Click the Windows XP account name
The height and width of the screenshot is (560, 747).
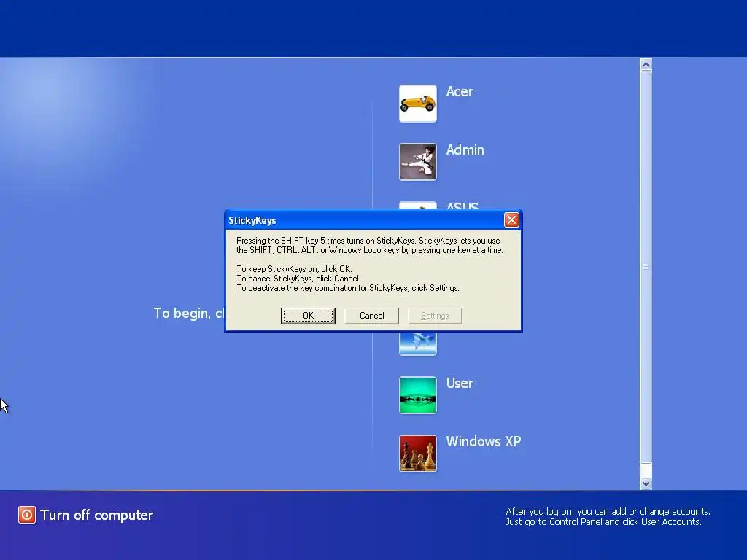pyautogui.click(x=484, y=441)
